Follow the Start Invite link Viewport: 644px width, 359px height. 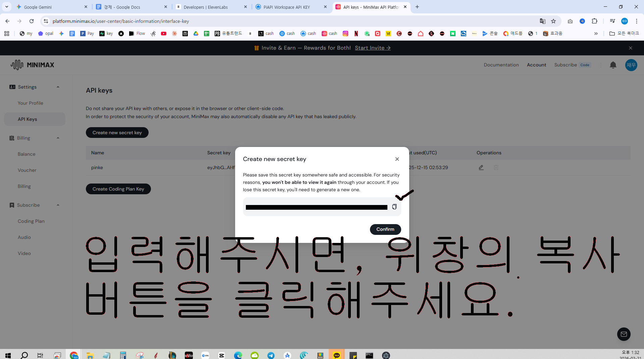coord(373,48)
